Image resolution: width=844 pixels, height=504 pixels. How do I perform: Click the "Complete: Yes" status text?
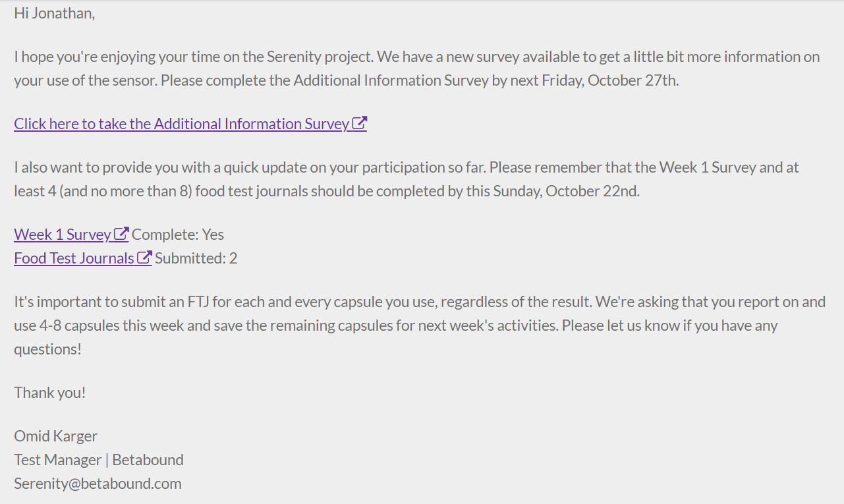(178, 235)
